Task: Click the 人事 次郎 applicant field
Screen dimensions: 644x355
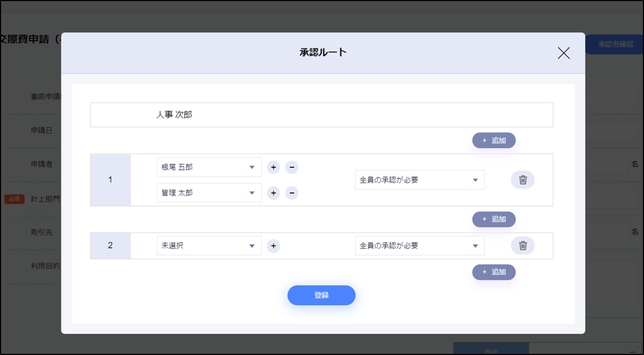Action: [321, 115]
